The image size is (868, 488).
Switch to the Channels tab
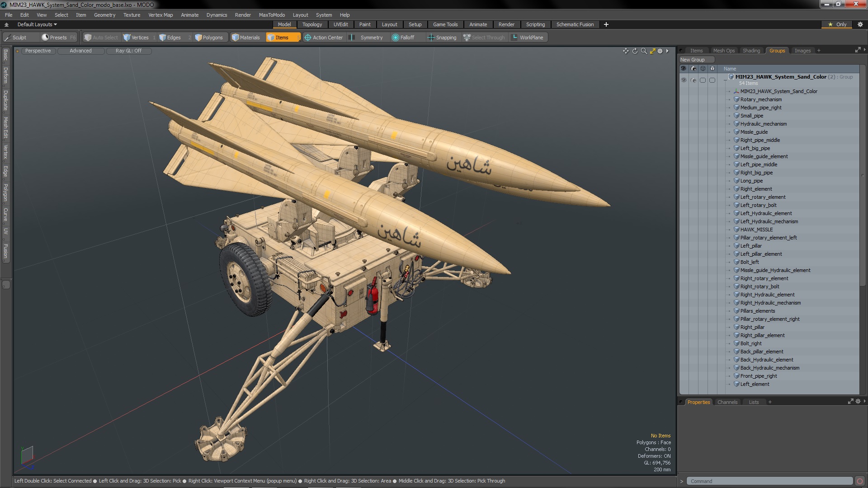point(727,402)
